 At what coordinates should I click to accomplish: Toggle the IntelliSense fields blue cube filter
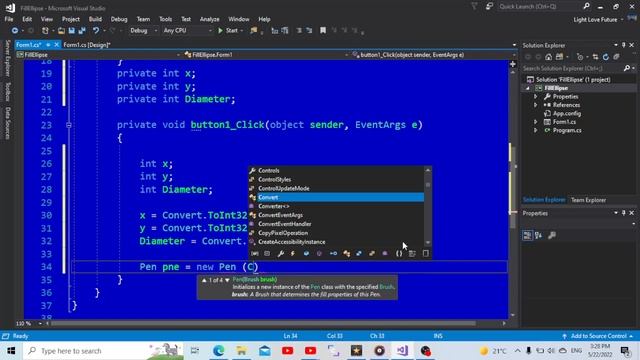[x=306, y=253]
